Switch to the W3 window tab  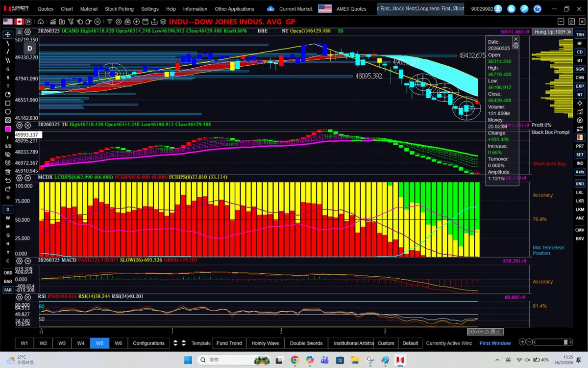click(x=62, y=343)
